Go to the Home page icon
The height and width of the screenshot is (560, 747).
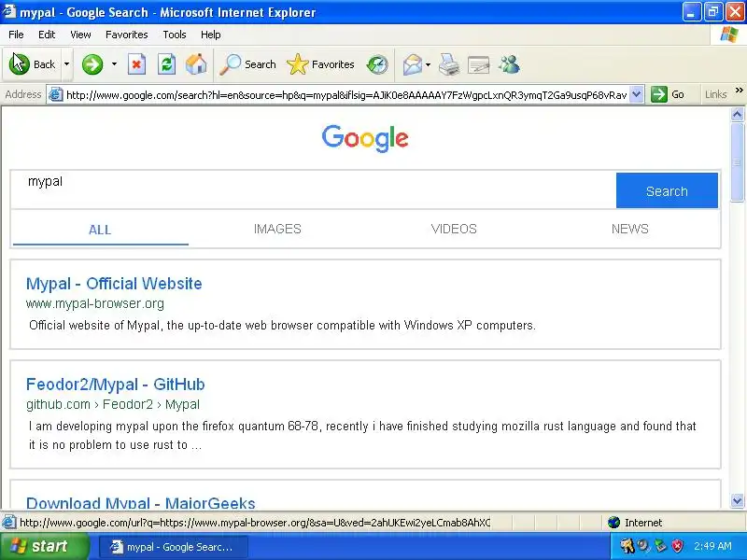(x=196, y=64)
